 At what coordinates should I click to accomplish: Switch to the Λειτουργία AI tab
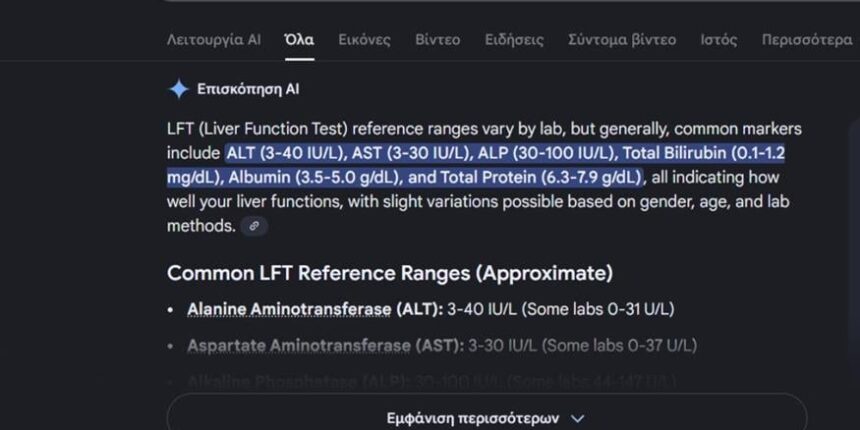click(x=213, y=40)
